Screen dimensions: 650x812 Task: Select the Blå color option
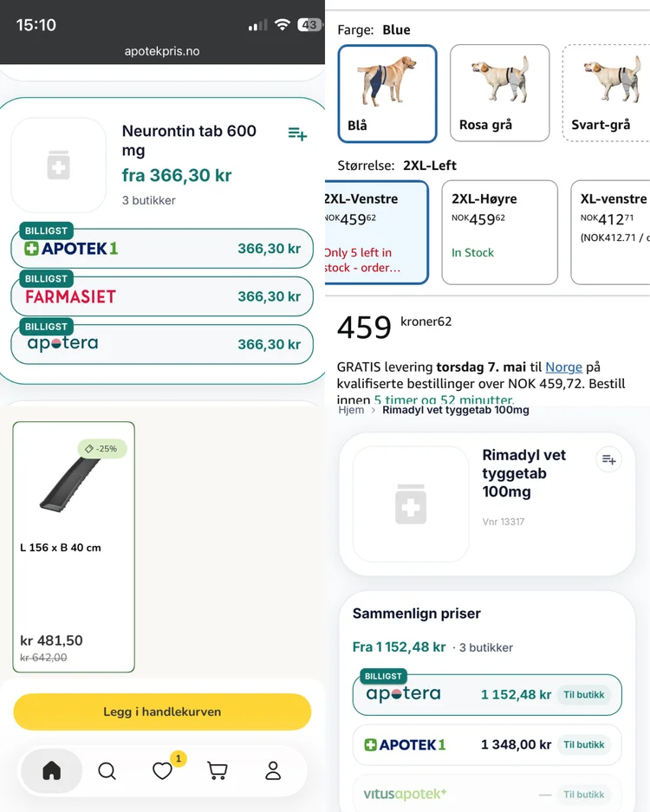click(387, 93)
